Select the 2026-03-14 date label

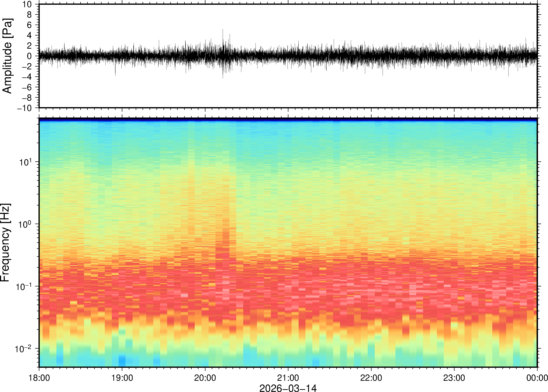click(288, 388)
